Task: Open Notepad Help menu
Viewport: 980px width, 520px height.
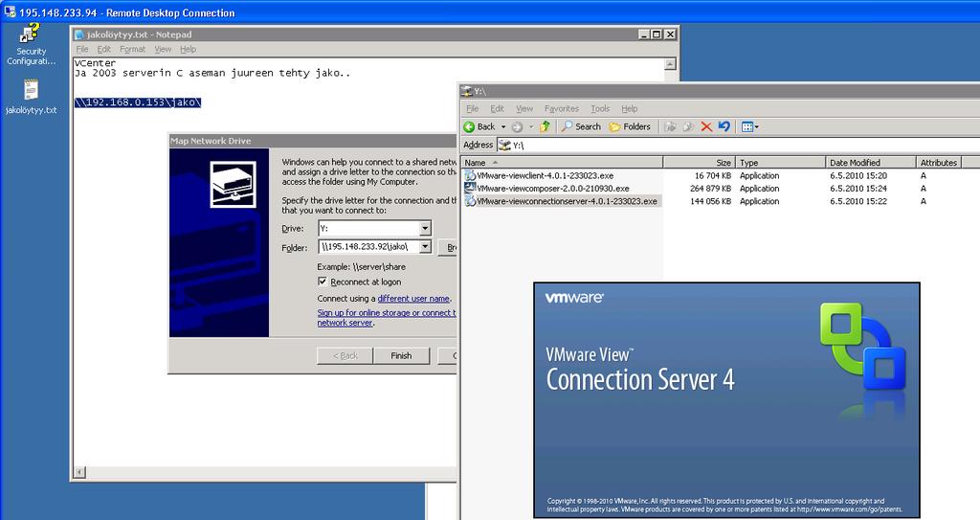Action: click(189, 49)
